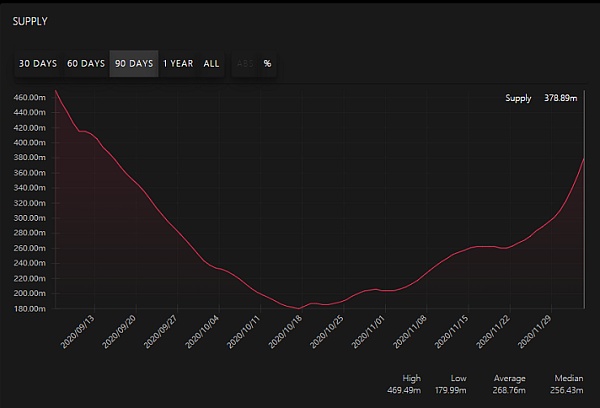Viewport: 600px width, 408px height.
Task: Click the 460.00m y-axis label
Action: point(29,98)
